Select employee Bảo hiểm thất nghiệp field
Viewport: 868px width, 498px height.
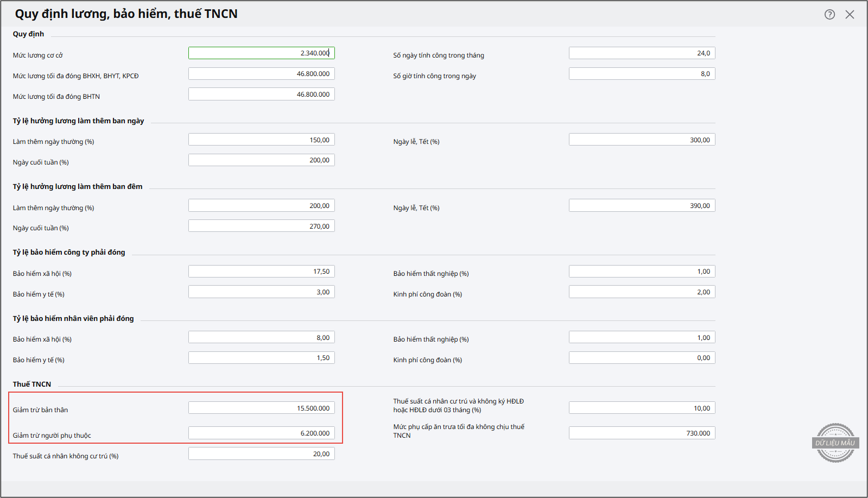coord(642,338)
